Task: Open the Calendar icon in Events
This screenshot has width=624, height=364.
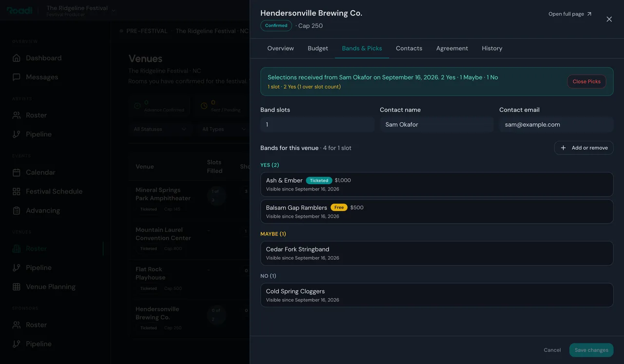Action: coord(17,172)
